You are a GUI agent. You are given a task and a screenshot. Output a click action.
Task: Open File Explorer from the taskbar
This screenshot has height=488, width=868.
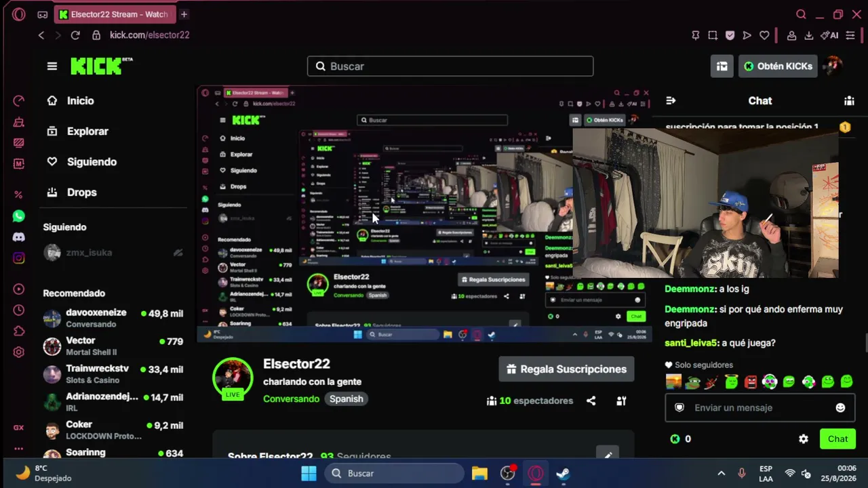(x=479, y=473)
